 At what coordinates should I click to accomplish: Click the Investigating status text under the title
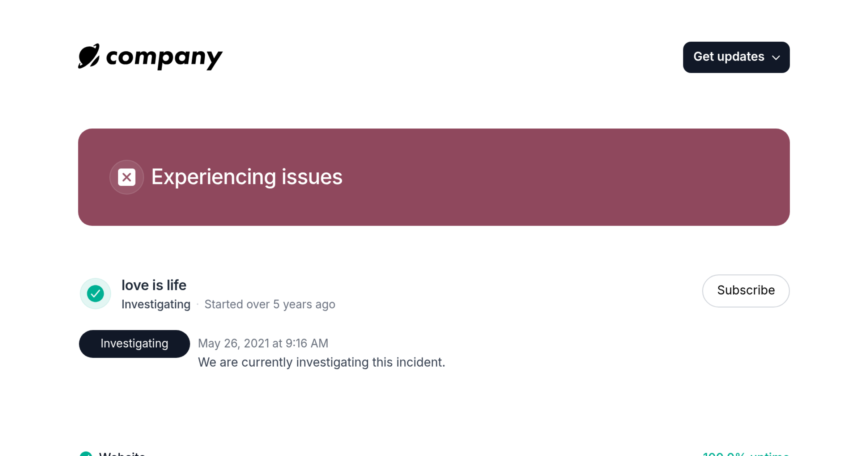pos(156,304)
